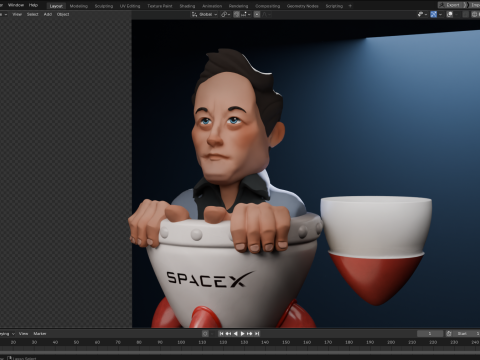The image size is (480, 360).
Task: Jump to previous keyframe
Action: 228,333
